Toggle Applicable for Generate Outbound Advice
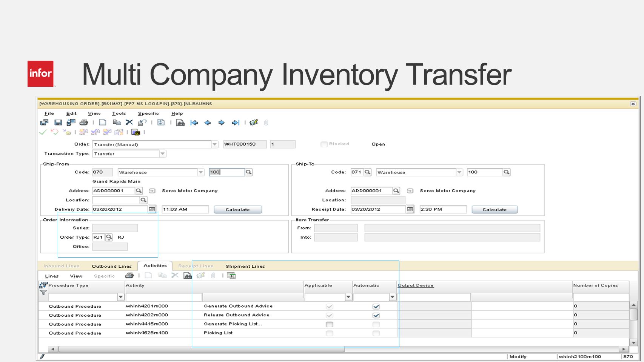The image size is (644, 362). 330,307
